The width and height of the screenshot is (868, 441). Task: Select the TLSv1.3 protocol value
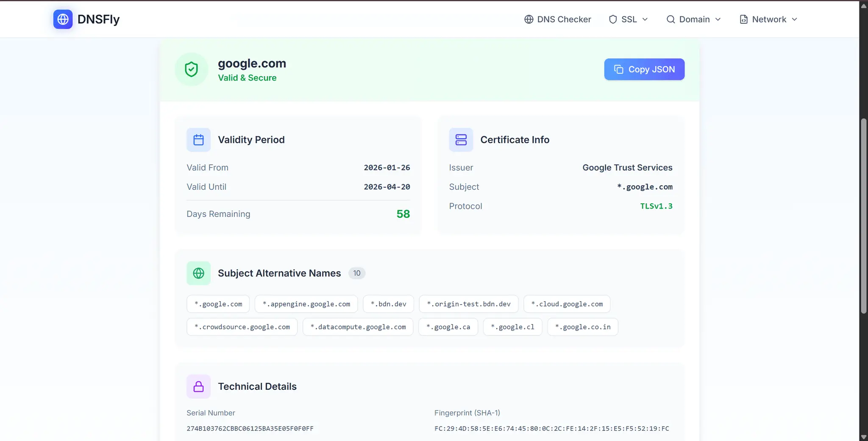click(656, 206)
